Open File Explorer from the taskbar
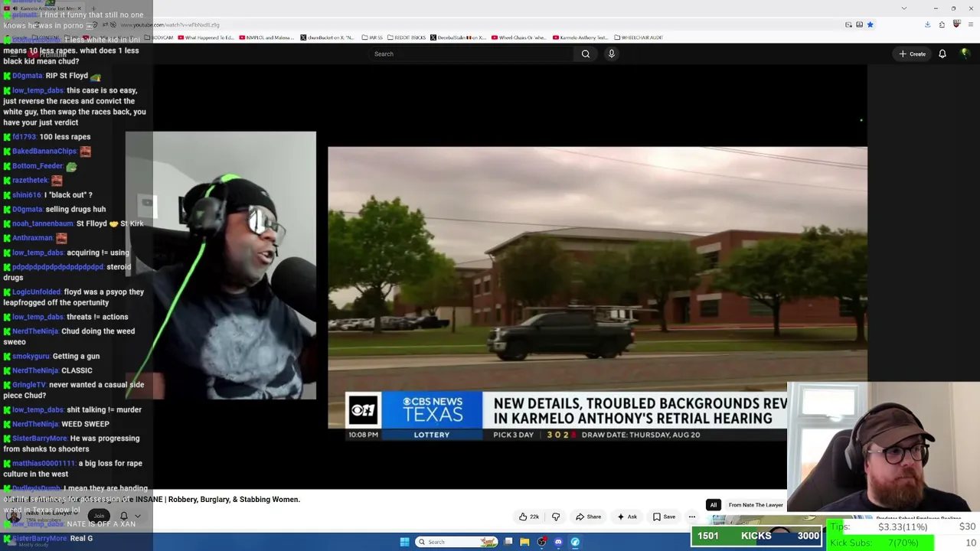 point(524,542)
